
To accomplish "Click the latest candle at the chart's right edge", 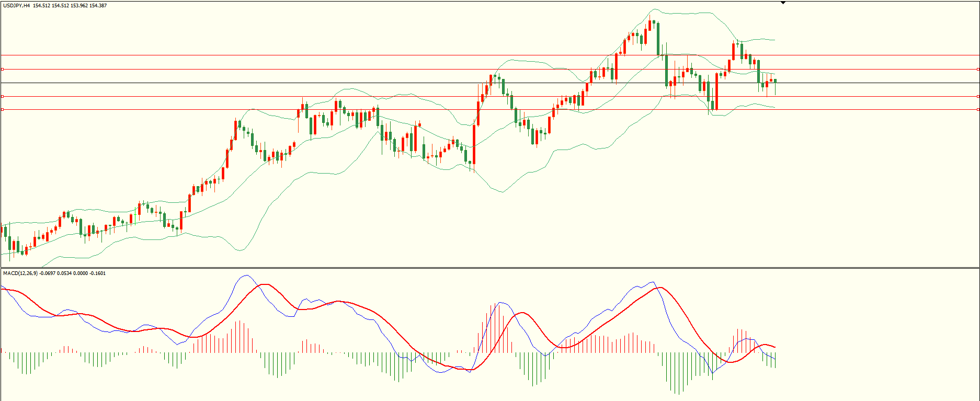I will coord(776,81).
